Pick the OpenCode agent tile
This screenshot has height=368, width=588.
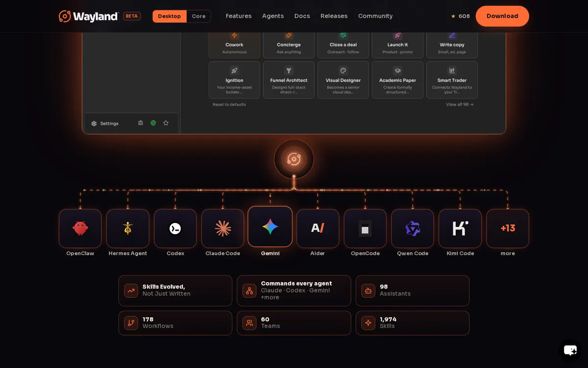click(x=365, y=229)
